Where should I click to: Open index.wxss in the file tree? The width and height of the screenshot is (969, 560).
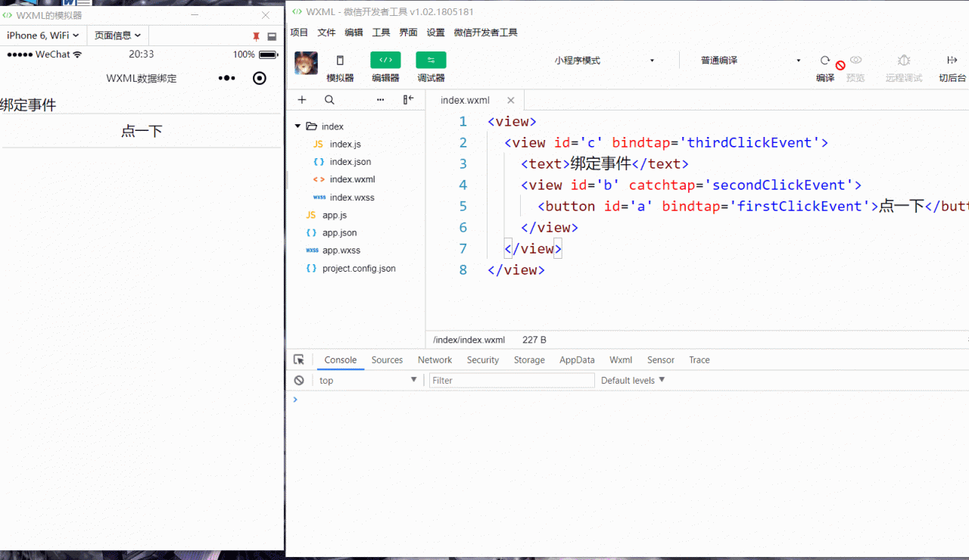tap(352, 198)
